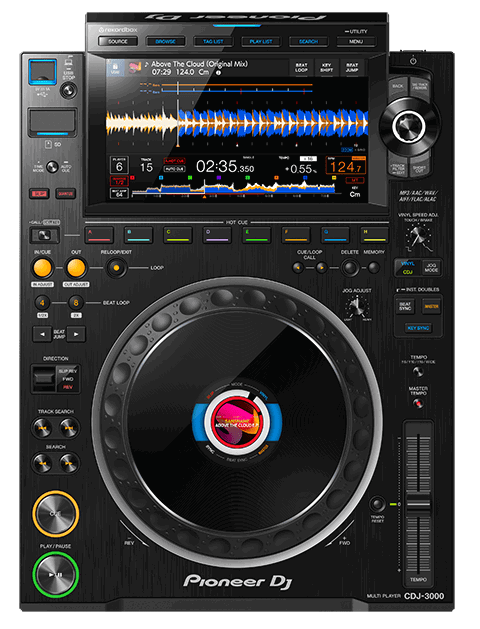Image resolution: width=480 pixels, height=629 pixels.
Task: Push the TEMPO RESET button
Action: 377,503
